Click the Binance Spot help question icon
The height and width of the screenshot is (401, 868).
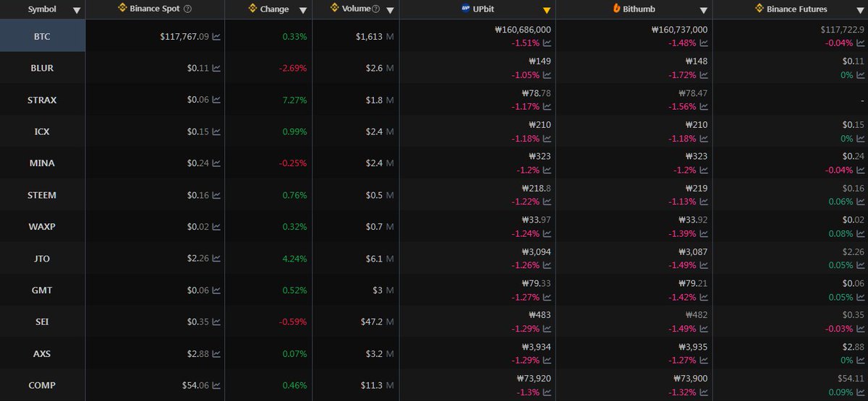tap(188, 9)
